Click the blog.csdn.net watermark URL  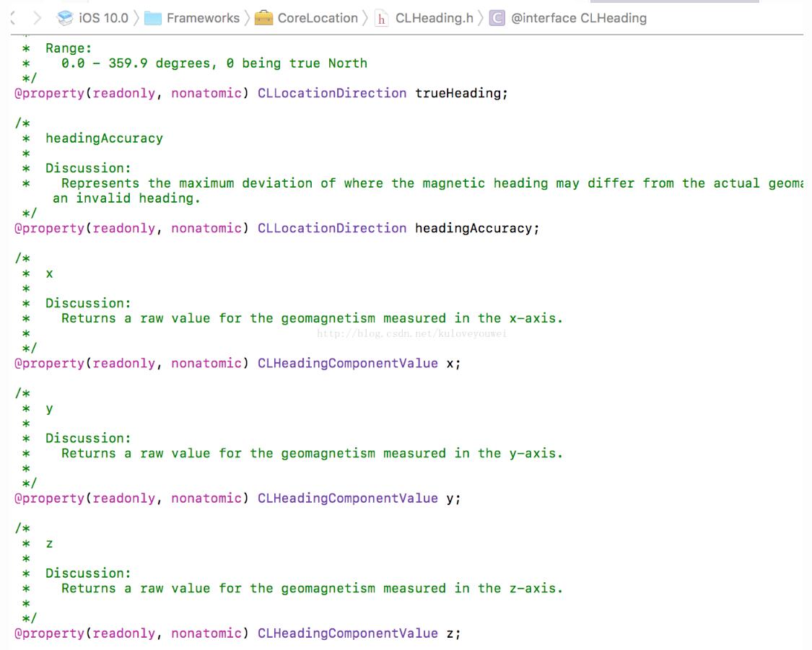tap(412, 333)
